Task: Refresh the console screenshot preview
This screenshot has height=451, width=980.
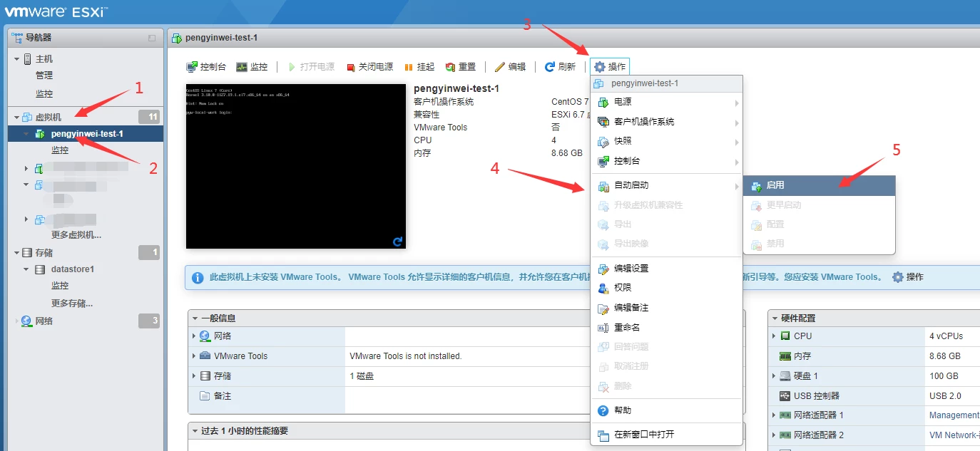Action: pyautogui.click(x=397, y=242)
